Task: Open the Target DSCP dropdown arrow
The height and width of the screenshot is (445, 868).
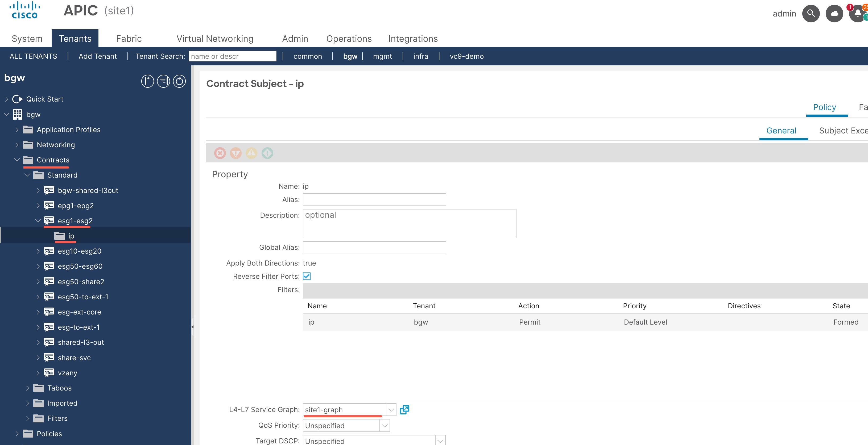Action: (440, 441)
